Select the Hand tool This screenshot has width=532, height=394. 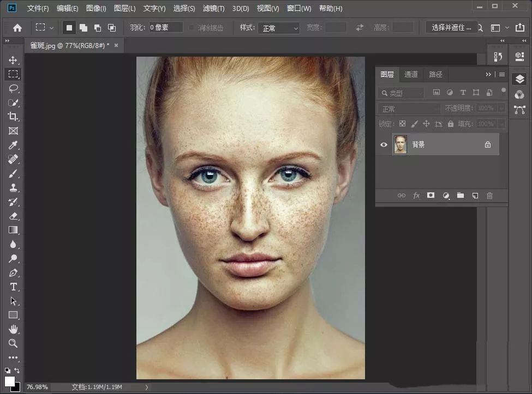pos(13,329)
